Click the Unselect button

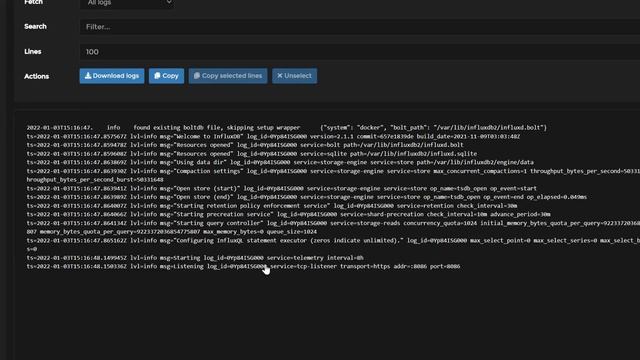tap(294, 76)
